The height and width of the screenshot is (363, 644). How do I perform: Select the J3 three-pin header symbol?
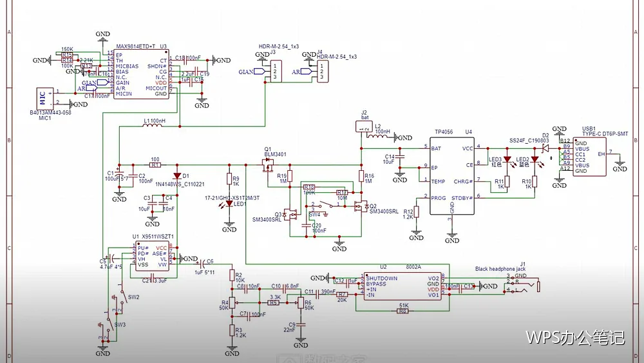point(275,71)
